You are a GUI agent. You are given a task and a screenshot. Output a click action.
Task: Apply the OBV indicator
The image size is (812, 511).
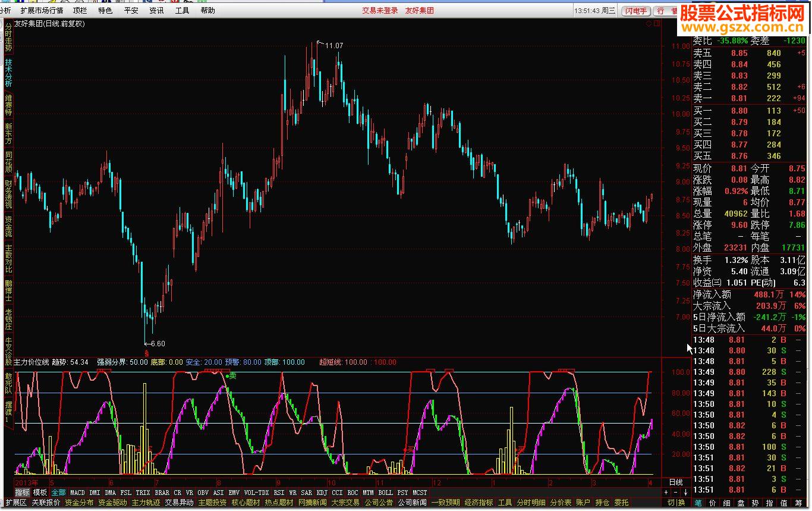coord(203,493)
